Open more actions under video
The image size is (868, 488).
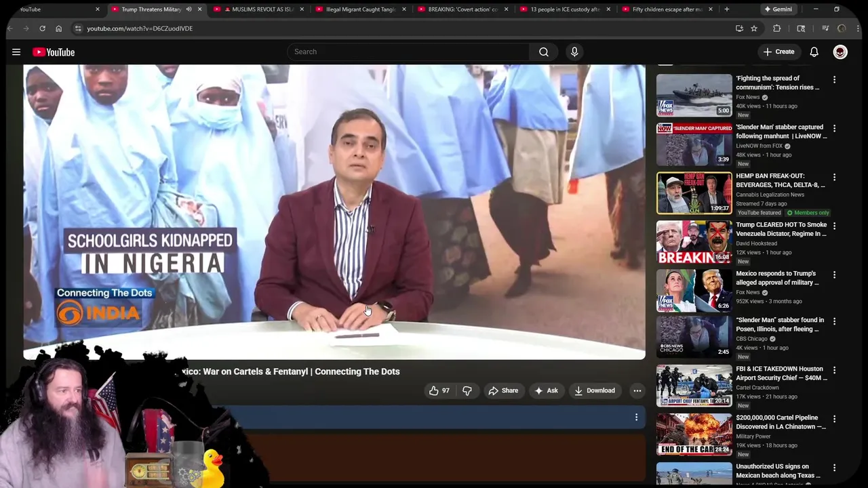click(637, 390)
